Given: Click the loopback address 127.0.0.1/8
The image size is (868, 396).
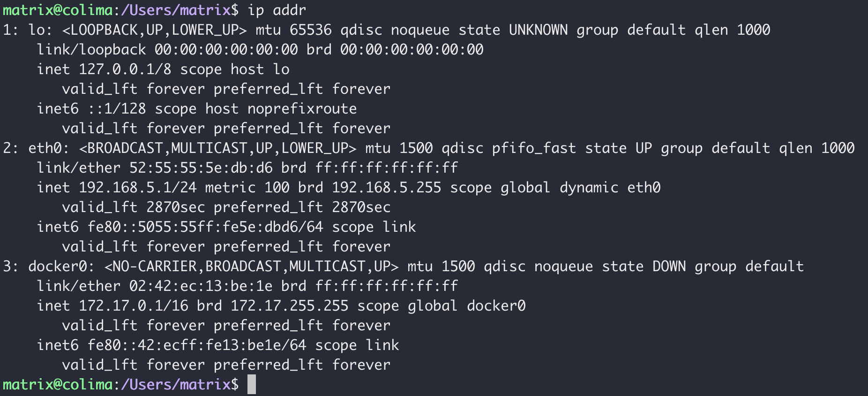Looking at the screenshot, I should pyautogui.click(x=125, y=69).
